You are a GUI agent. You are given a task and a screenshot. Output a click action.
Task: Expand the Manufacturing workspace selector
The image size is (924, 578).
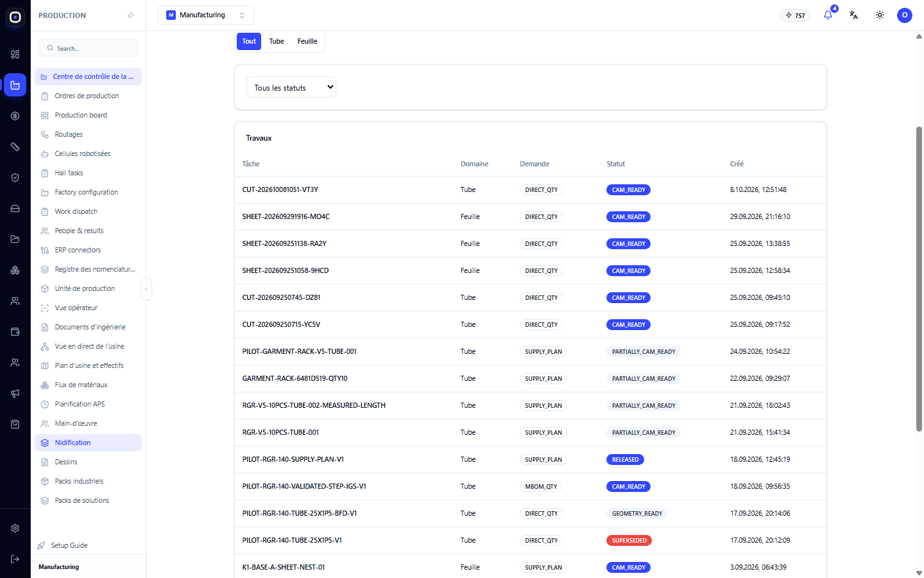tap(206, 15)
